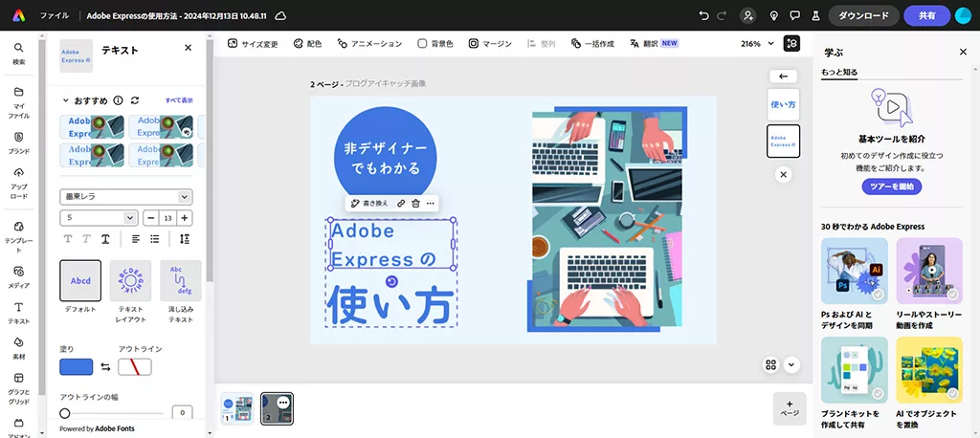Toggle bold text formatting
Screen dimensions: 980x438
tap(68, 239)
